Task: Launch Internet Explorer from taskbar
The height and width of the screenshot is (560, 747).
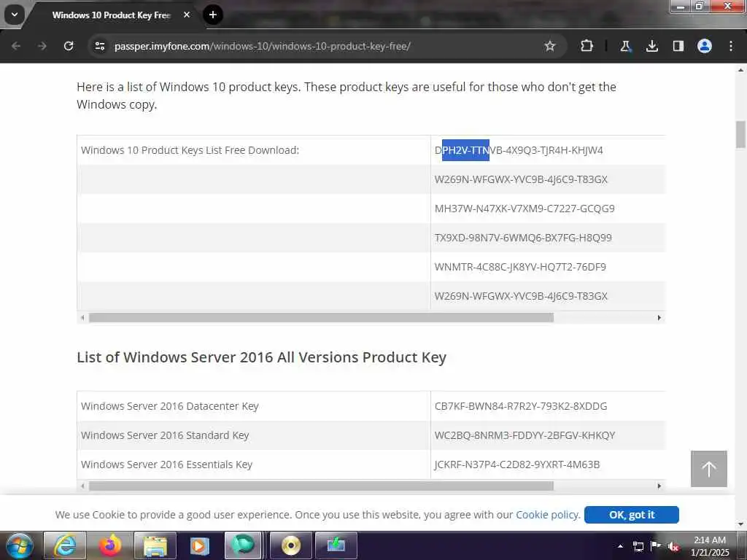Action: point(64,545)
